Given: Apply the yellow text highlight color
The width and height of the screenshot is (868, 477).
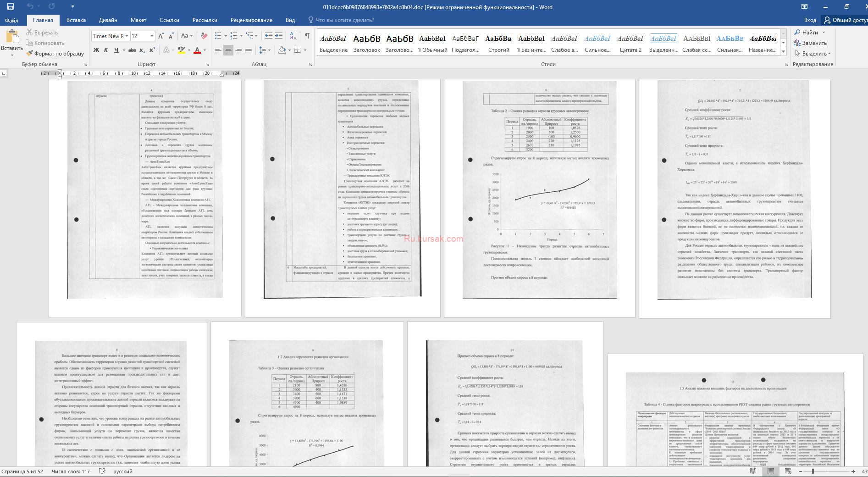Looking at the screenshot, I should (182, 50).
